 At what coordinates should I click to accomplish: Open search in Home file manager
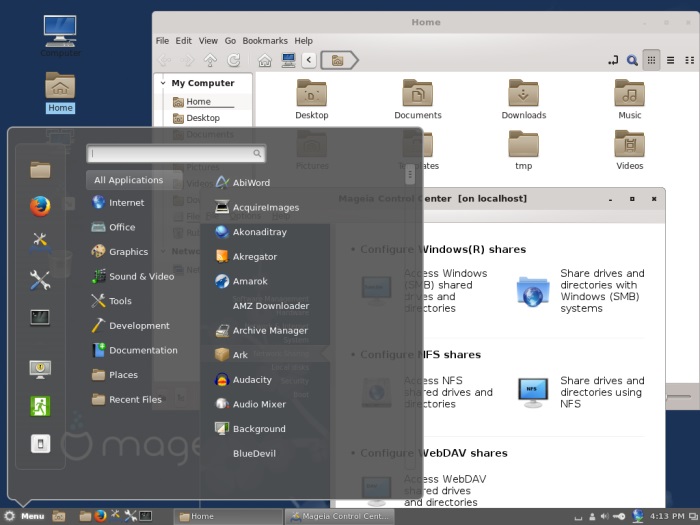click(x=632, y=60)
